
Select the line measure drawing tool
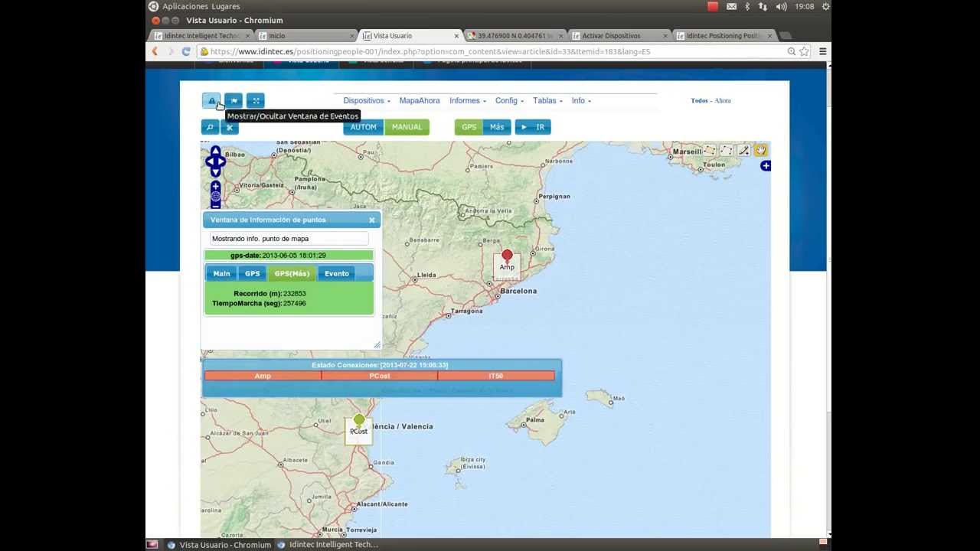tap(743, 151)
